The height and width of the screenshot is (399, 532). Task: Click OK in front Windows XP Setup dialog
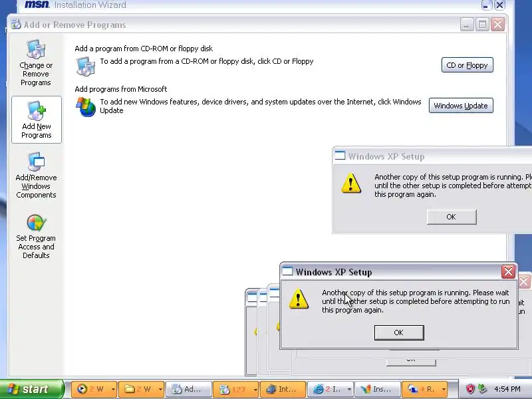[x=399, y=332]
